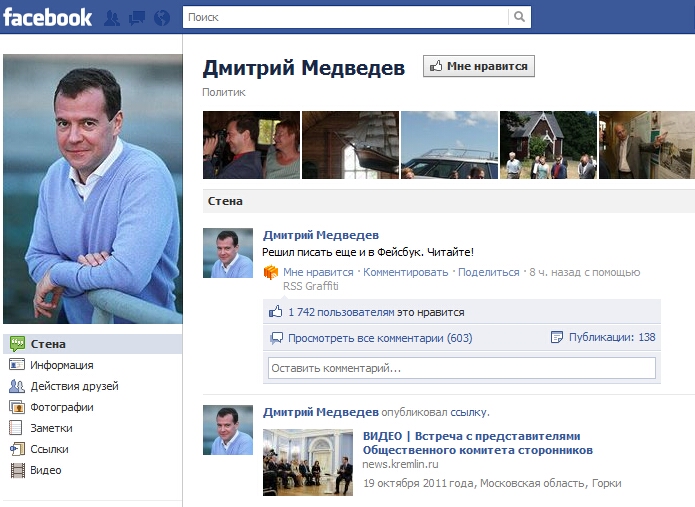This screenshot has height=507, width=695.
Task: Click the Видео film icon
Action: [x=17, y=470]
